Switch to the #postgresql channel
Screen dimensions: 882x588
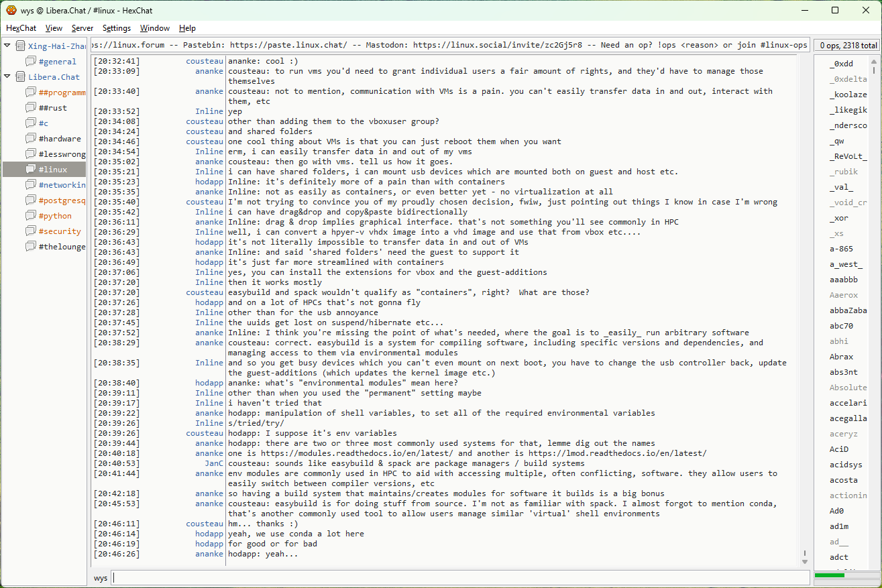point(62,200)
